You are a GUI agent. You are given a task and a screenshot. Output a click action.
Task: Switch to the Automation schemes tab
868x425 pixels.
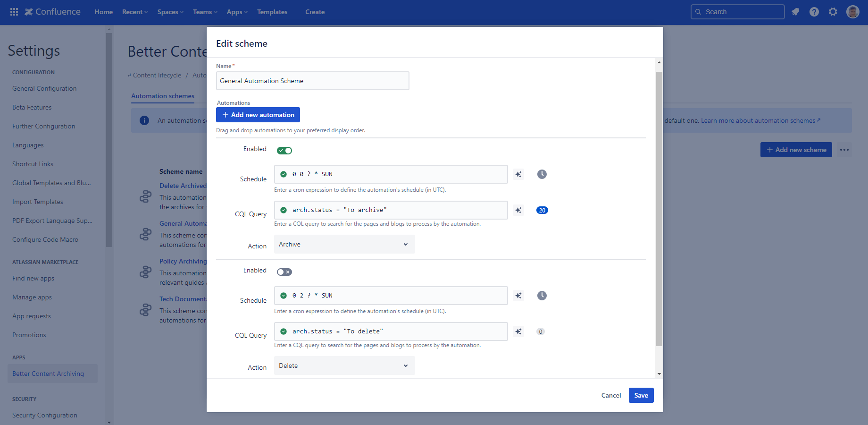pos(162,96)
